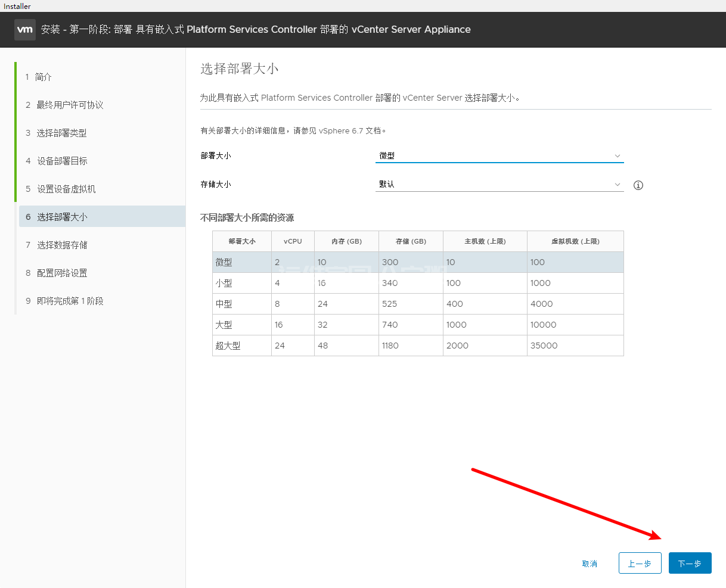
Task: Open the 部署大小 dropdown
Action: click(x=499, y=155)
